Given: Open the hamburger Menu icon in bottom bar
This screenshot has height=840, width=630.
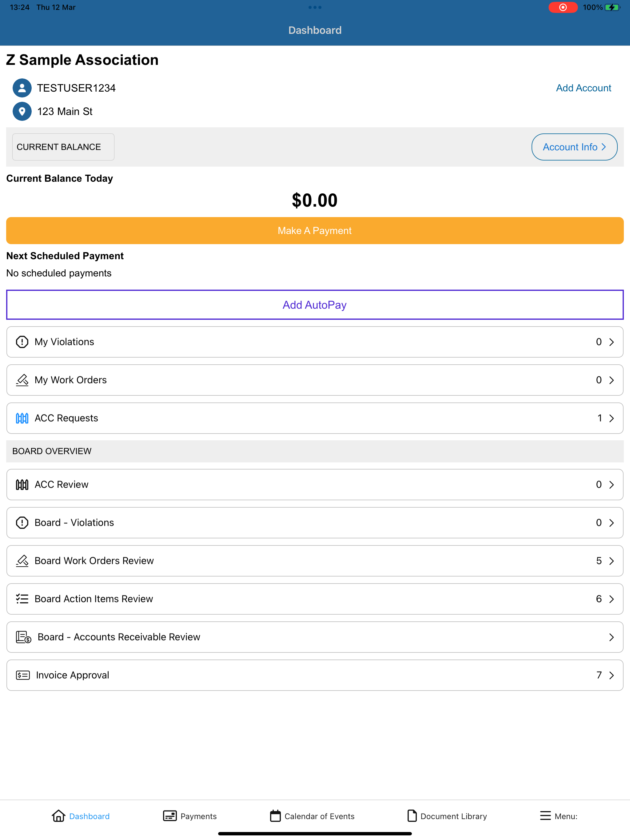Looking at the screenshot, I should 545,816.
